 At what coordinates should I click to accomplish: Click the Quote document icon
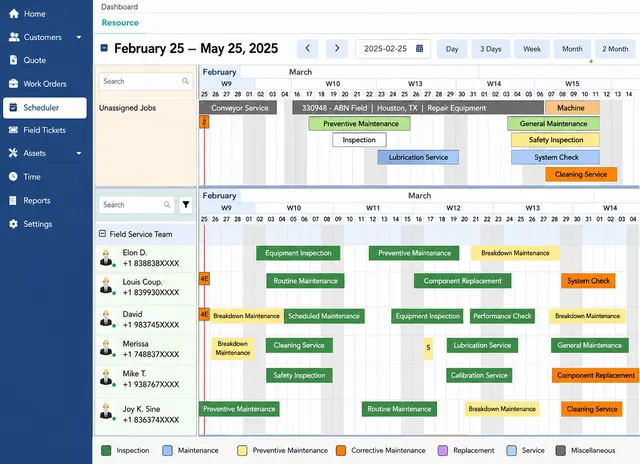(13, 60)
